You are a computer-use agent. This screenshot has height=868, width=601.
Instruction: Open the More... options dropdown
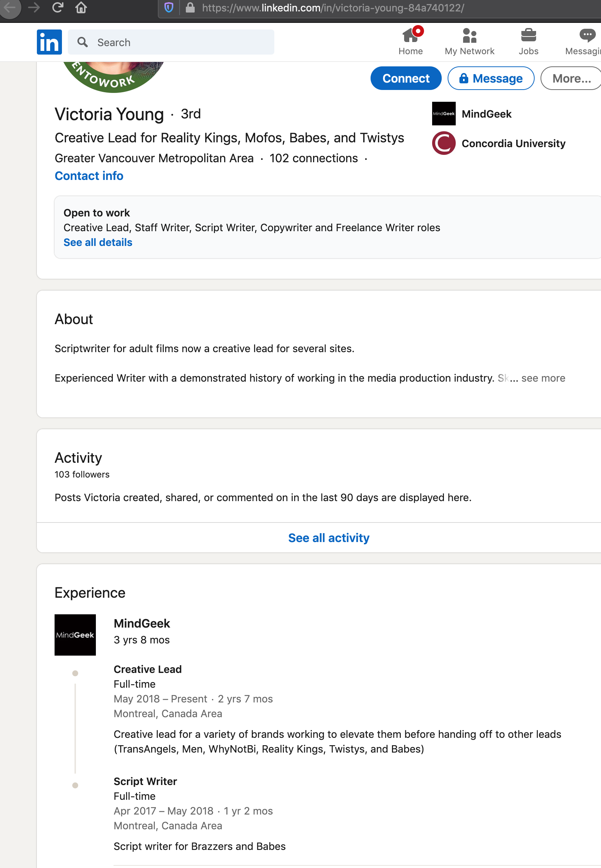571,78
